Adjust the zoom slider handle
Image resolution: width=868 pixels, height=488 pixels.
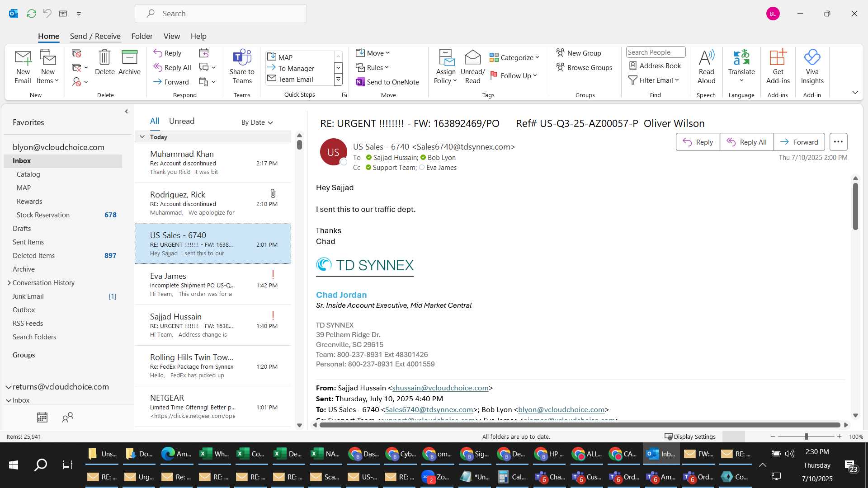[806, 437]
